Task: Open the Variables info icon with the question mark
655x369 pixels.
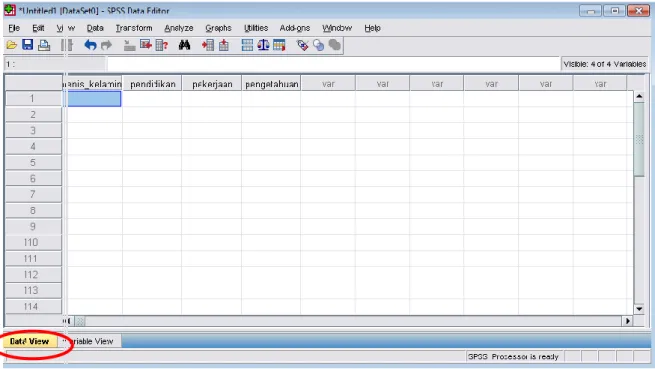Action: click(x=162, y=45)
